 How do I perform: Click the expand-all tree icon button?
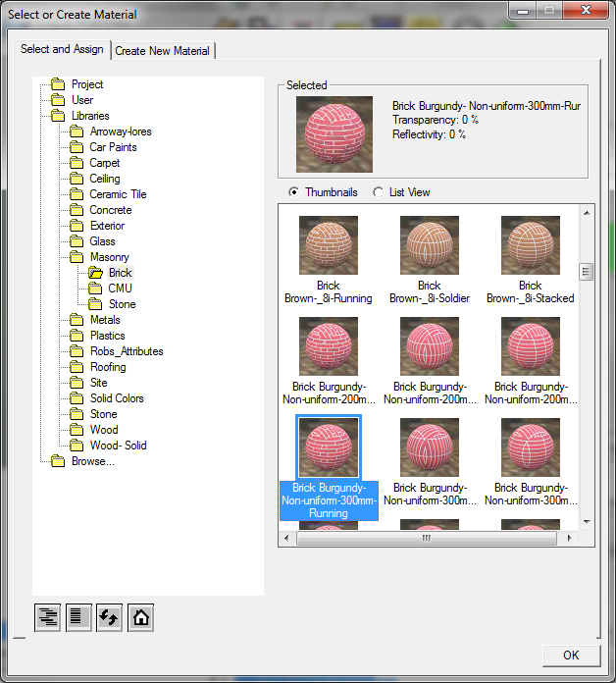click(x=47, y=617)
